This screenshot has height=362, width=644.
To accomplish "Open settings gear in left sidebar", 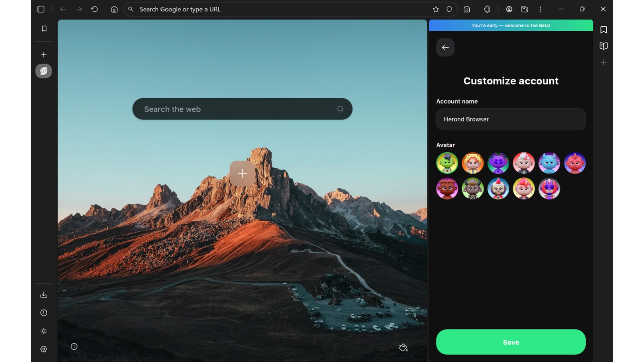I will 44,349.
